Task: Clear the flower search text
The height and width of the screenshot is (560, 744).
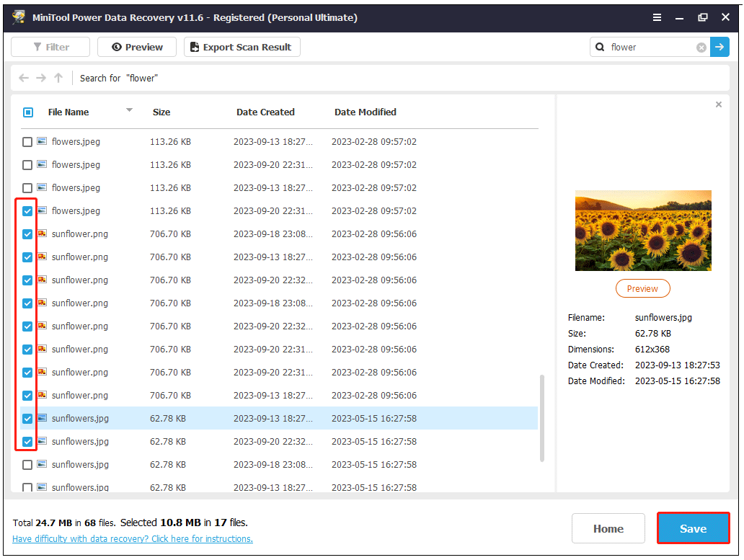Action: (x=701, y=48)
